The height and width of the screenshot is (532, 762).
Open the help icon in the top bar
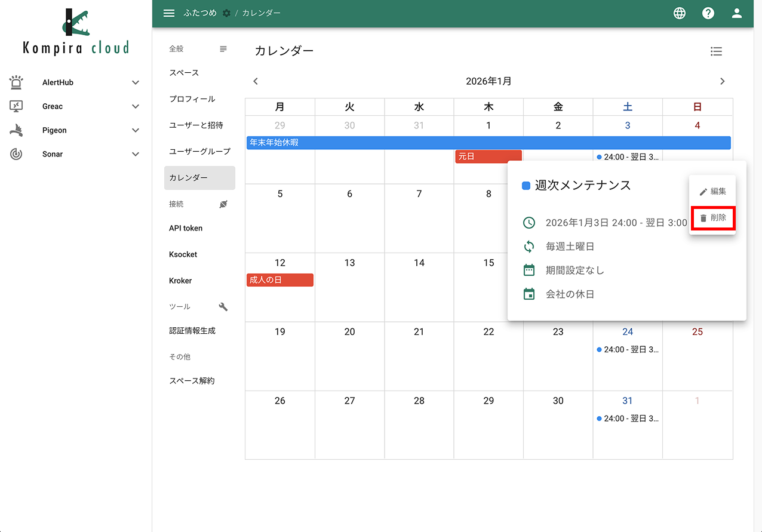[708, 13]
